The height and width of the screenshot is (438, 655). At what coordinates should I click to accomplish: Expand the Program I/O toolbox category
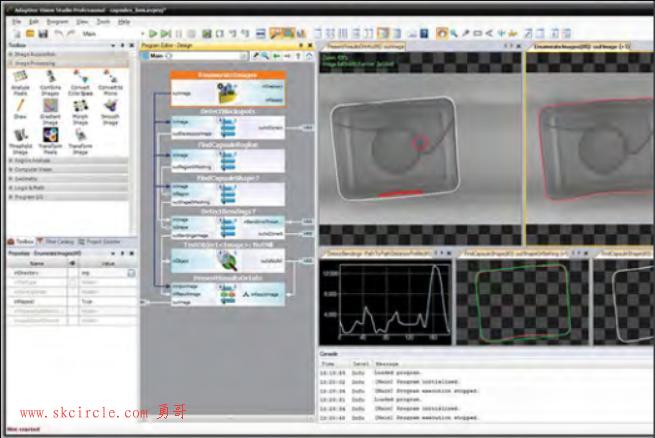[68, 197]
